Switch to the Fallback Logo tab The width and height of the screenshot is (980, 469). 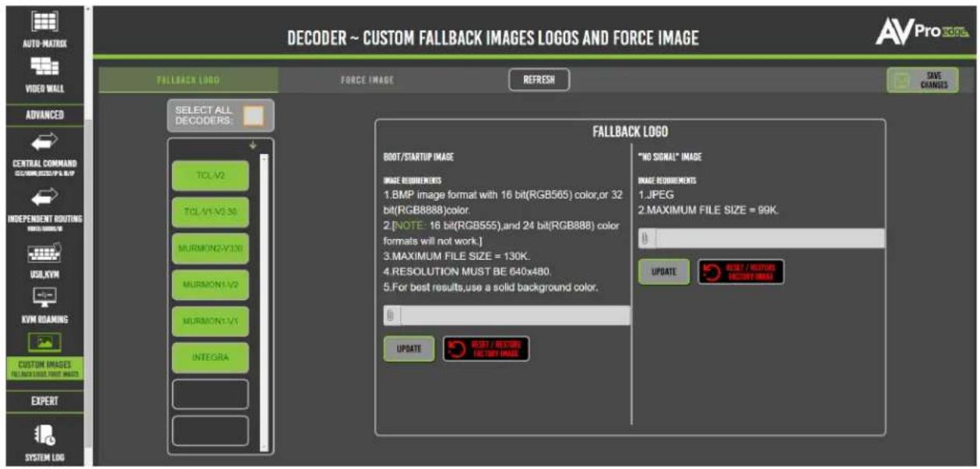pyautogui.click(x=188, y=80)
